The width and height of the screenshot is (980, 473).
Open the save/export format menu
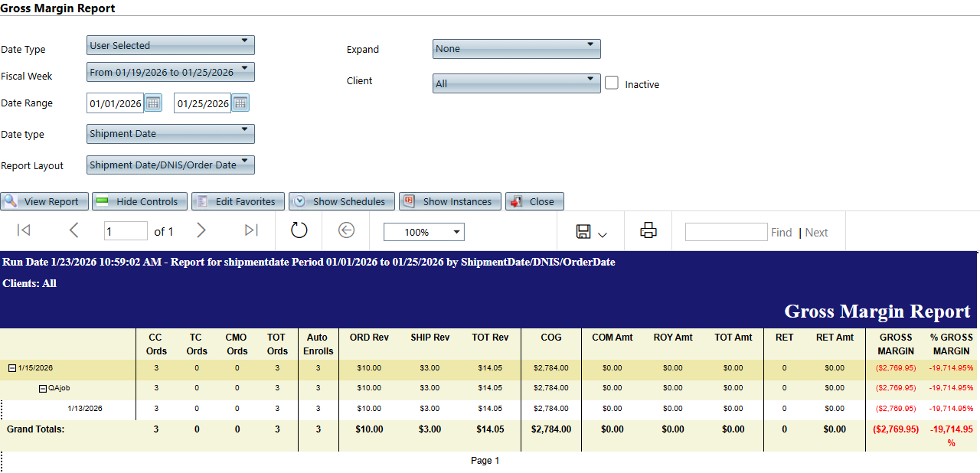coord(590,232)
